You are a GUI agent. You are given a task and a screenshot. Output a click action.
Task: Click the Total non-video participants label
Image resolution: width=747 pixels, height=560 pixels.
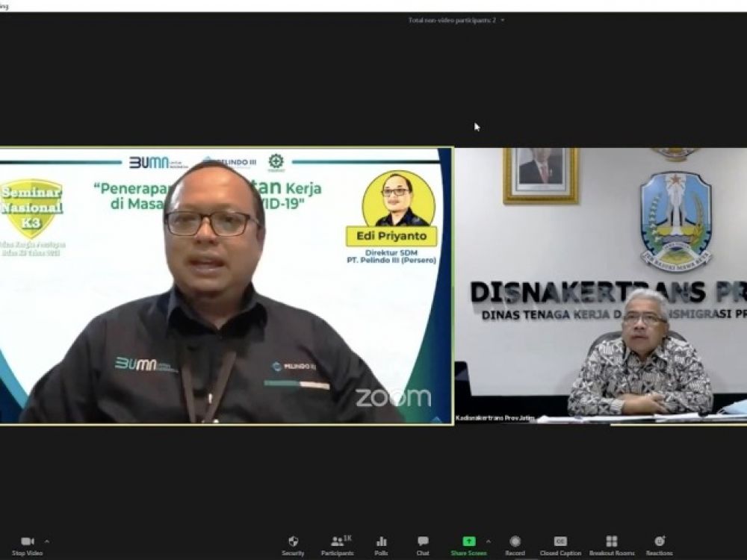click(452, 20)
